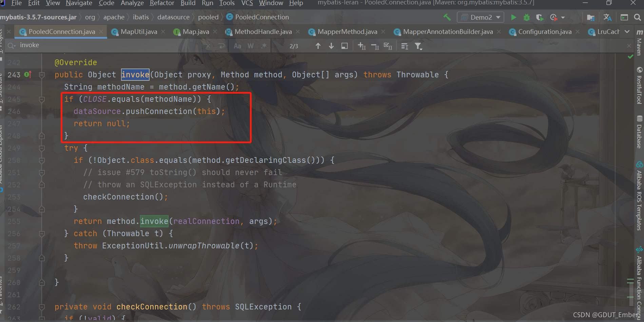
Task: Open the Analyze menu
Action: point(132,3)
